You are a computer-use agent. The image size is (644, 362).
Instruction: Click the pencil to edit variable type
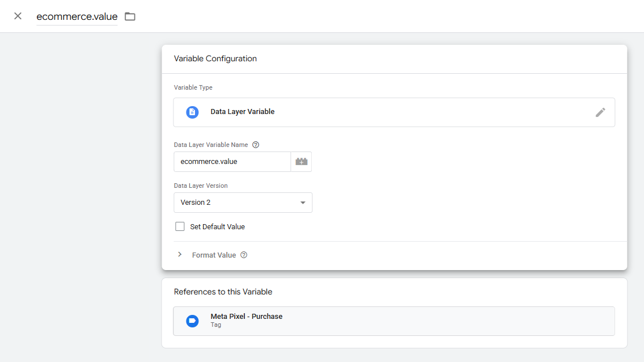600,112
